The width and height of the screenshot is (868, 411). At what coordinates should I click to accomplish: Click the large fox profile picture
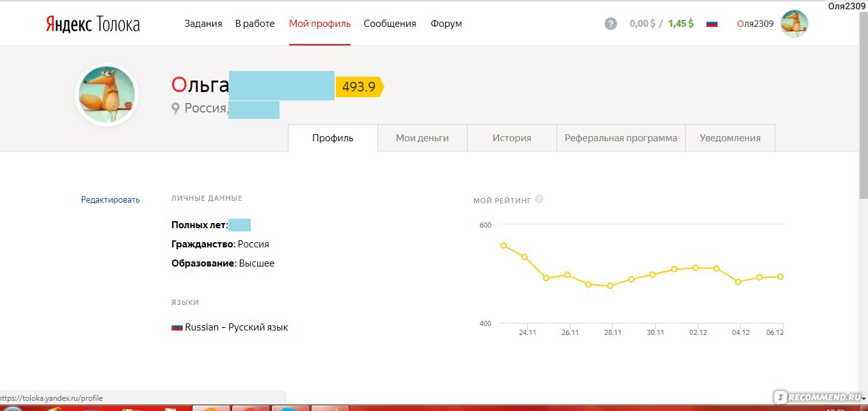click(107, 95)
